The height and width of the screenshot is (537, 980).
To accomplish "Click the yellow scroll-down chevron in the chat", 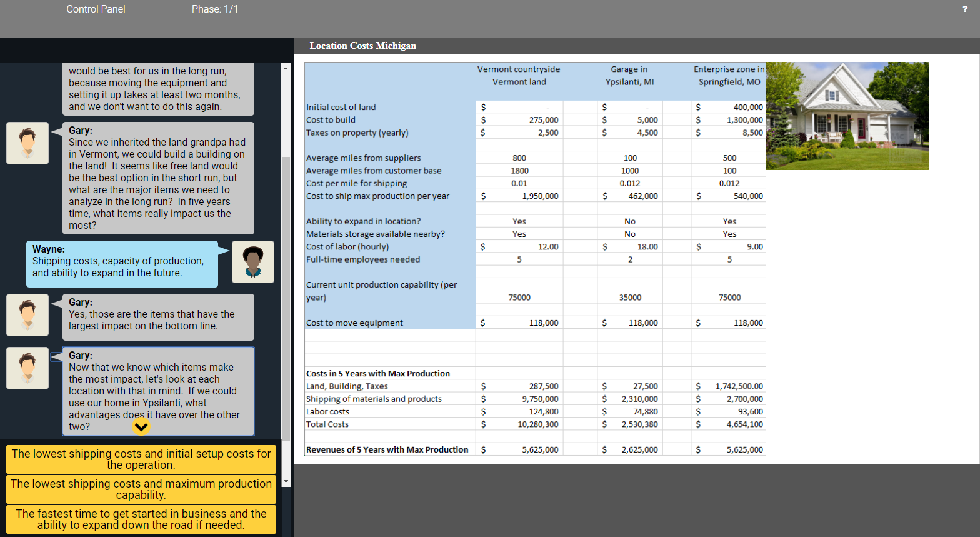I will [x=142, y=427].
